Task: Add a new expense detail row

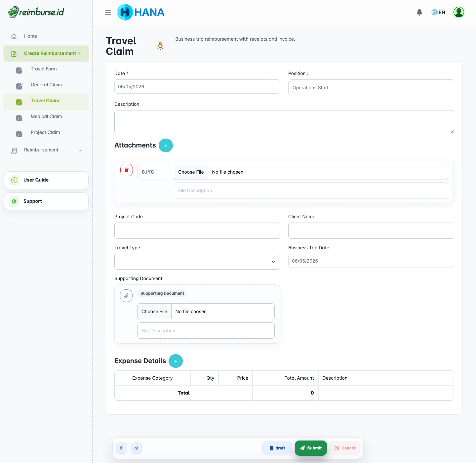Action: [176, 361]
